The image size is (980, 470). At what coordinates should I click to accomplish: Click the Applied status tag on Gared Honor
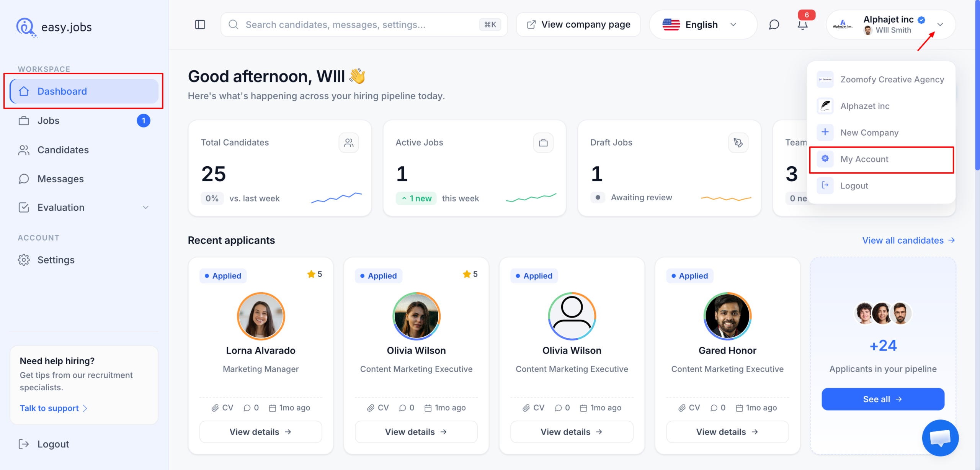point(690,276)
